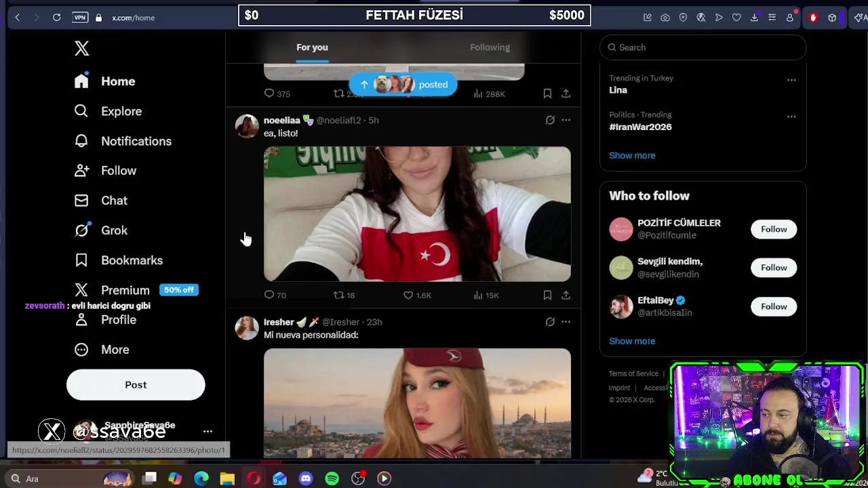This screenshot has height=488, width=868.
Task: Open Spotify from the taskbar
Action: (x=332, y=479)
